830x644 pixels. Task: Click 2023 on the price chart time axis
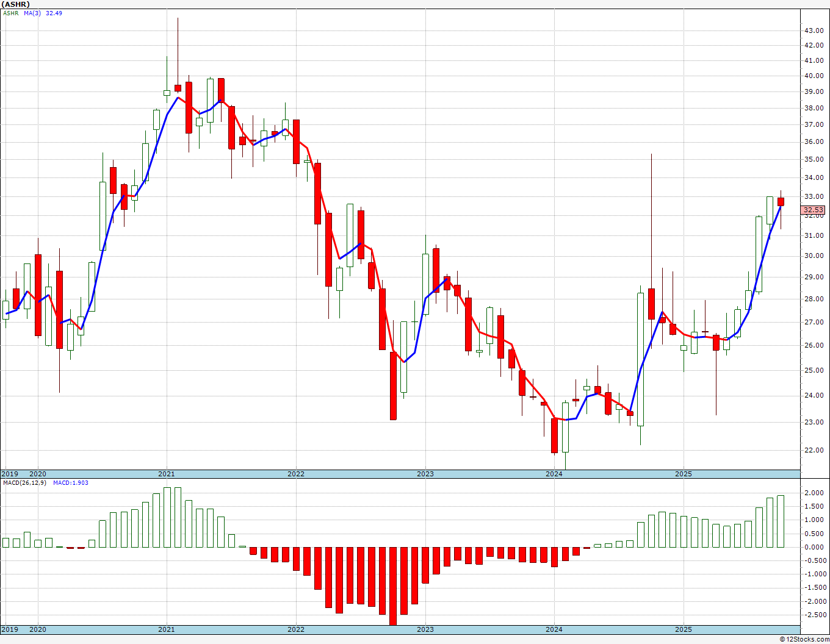(425, 474)
